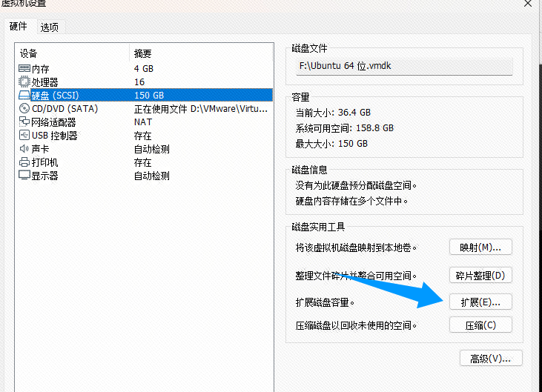Select the 声卡 row
This screenshot has width=542, height=392.
coord(145,149)
